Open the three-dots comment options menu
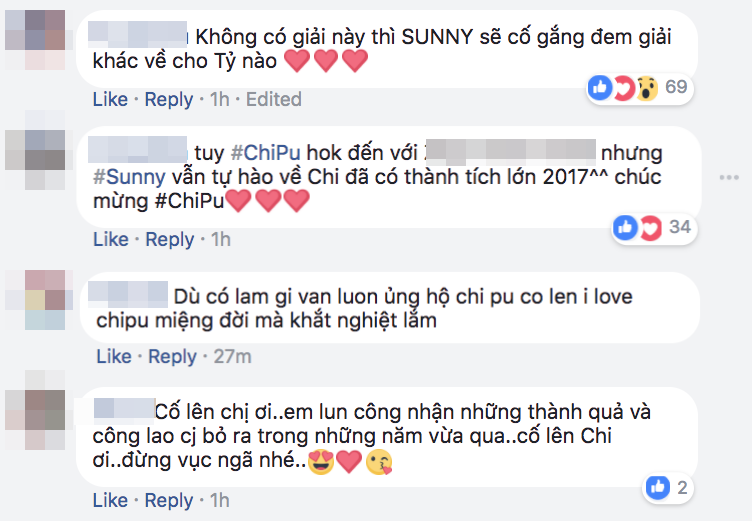 pos(730,176)
